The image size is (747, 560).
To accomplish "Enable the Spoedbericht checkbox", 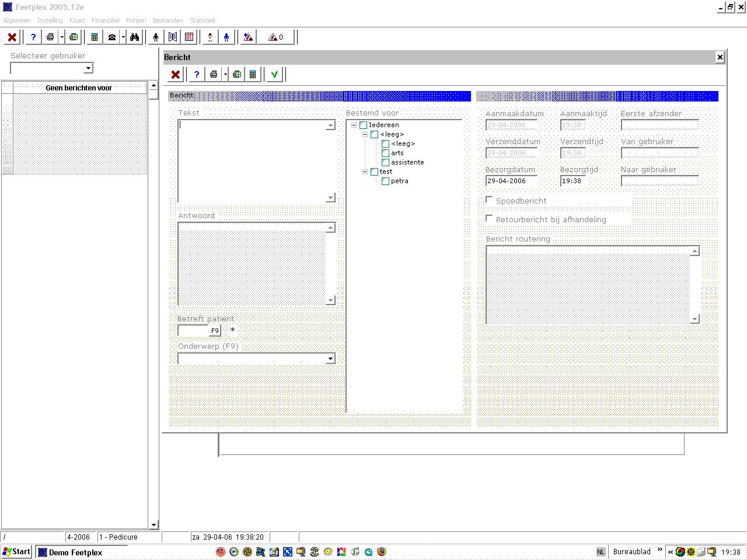I will pyautogui.click(x=490, y=200).
